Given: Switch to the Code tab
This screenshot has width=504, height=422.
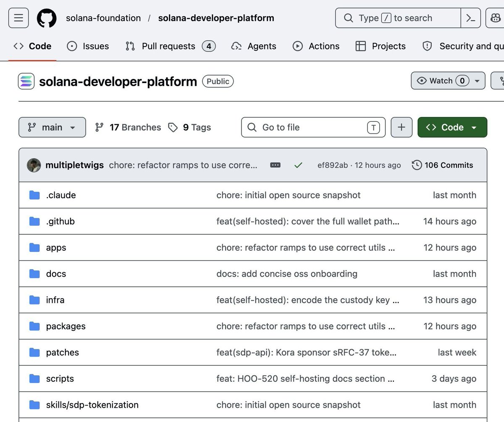Looking at the screenshot, I should (32, 46).
